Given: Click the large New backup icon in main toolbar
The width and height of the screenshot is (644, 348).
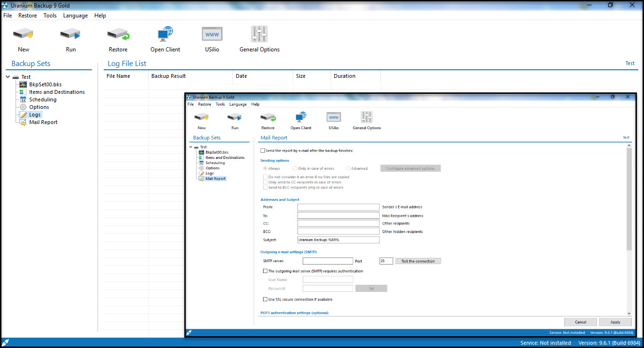Looking at the screenshot, I should click(x=23, y=34).
